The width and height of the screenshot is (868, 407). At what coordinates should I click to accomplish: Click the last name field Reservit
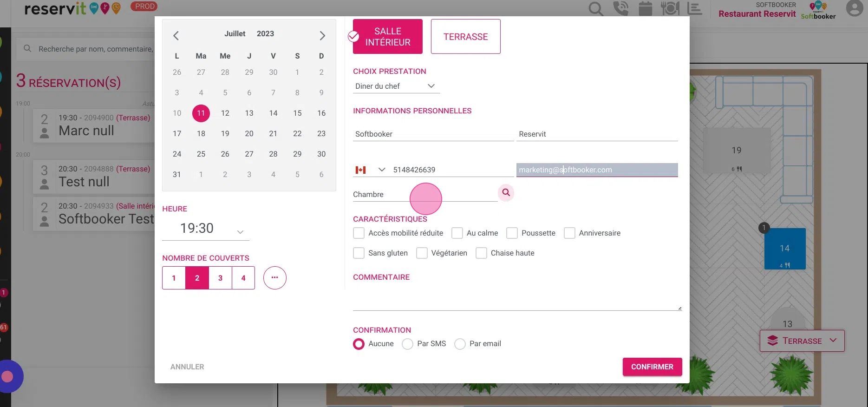(x=597, y=134)
